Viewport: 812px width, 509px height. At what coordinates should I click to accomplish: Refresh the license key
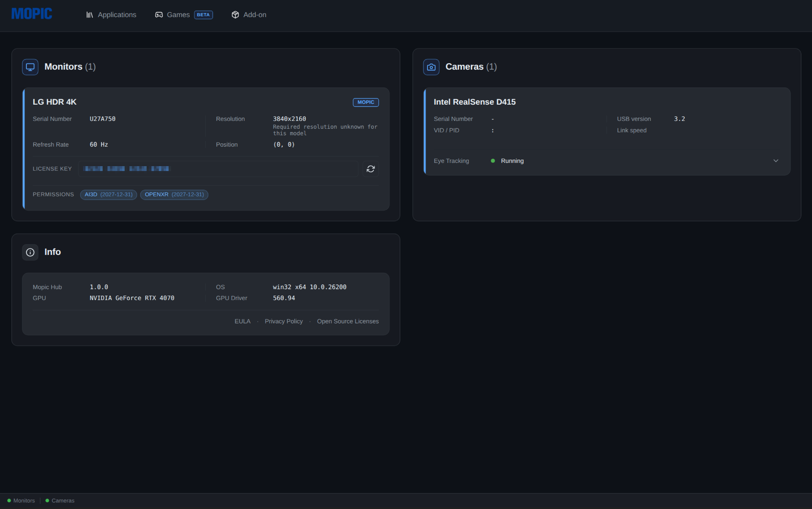click(371, 169)
